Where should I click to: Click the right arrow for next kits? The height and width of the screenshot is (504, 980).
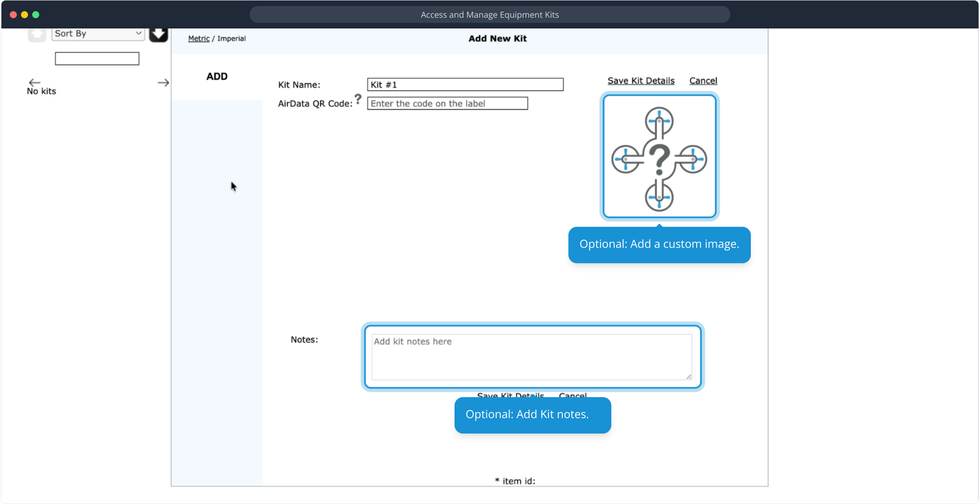[x=163, y=83]
